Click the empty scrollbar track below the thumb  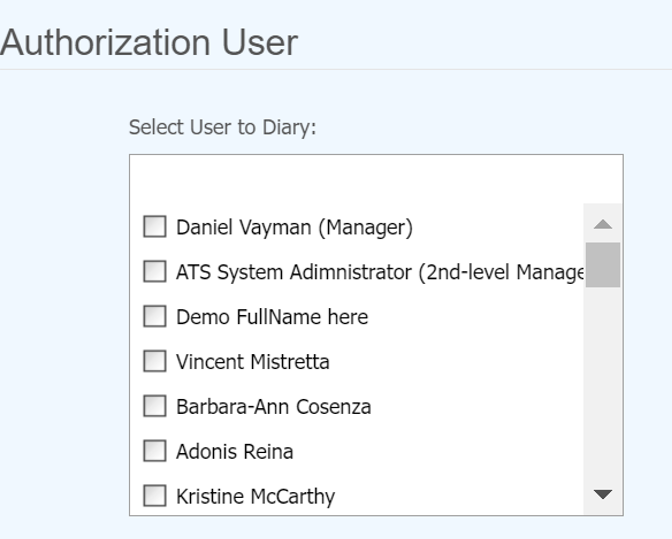[602, 390]
